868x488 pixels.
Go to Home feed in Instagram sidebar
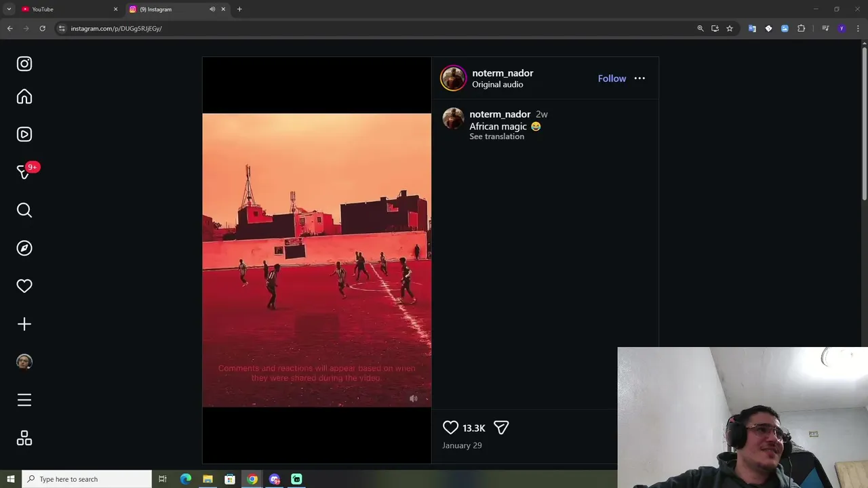(x=24, y=97)
